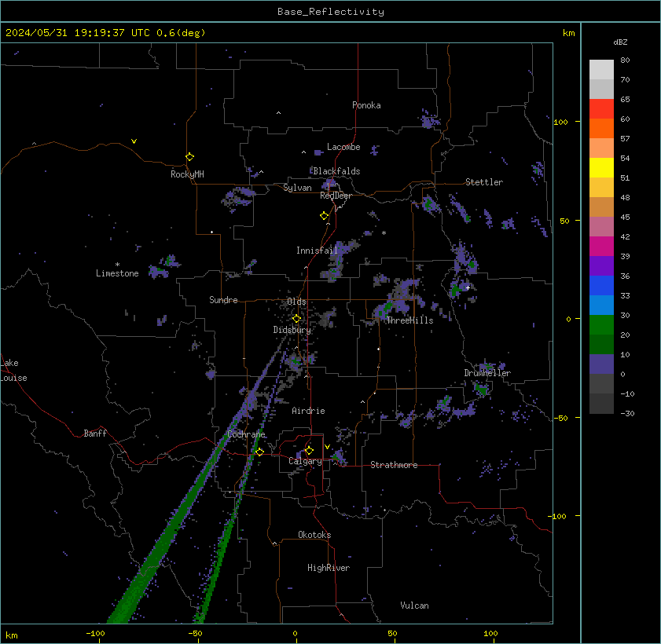
Task: Click the Sylvan label
Action: tap(297, 188)
